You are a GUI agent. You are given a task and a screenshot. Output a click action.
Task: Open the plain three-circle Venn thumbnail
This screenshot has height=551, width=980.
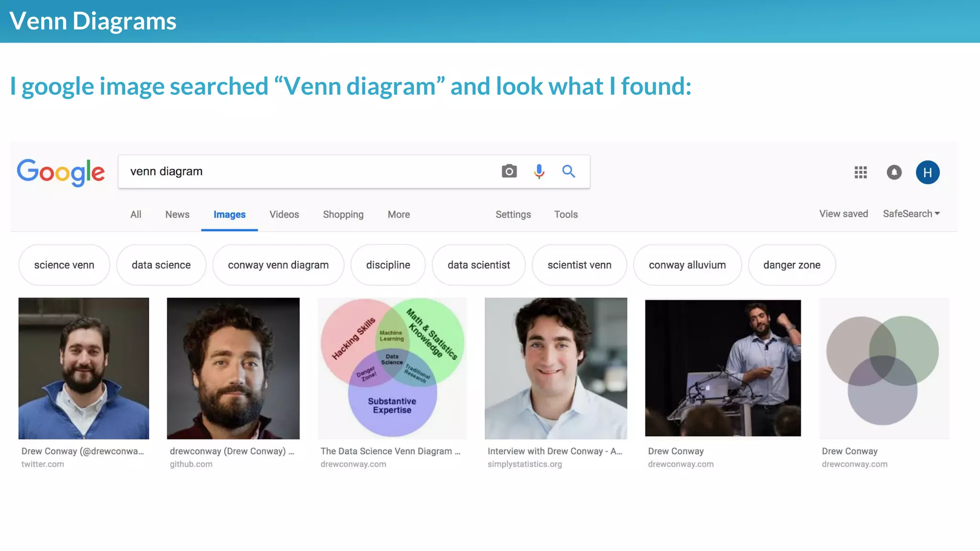pos(884,368)
